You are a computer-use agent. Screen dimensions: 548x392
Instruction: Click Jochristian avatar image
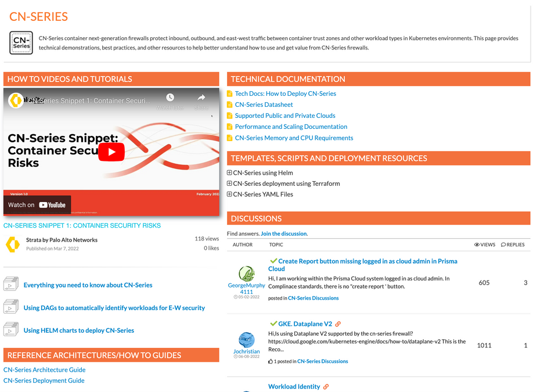[247, 340]
